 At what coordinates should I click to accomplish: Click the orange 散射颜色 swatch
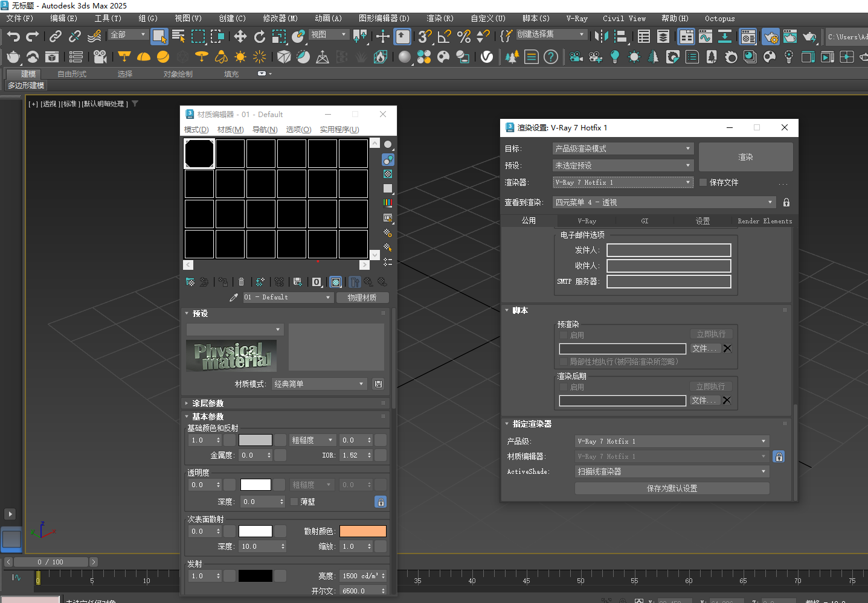(363, 531)
